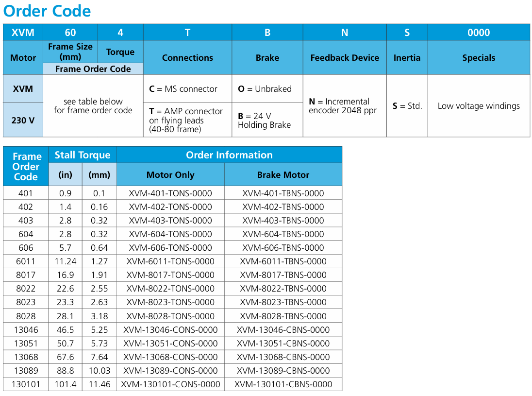Click the Low voltage windings cell

point(479,106)
